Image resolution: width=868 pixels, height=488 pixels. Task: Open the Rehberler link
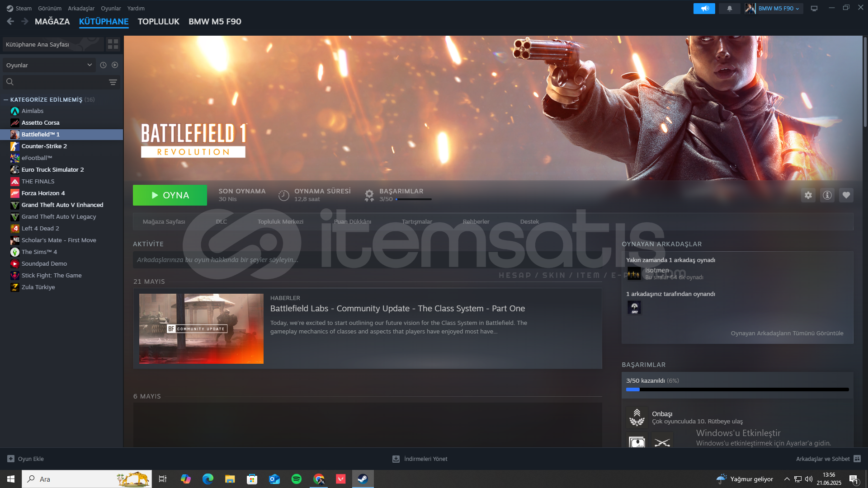coord(476,222)
